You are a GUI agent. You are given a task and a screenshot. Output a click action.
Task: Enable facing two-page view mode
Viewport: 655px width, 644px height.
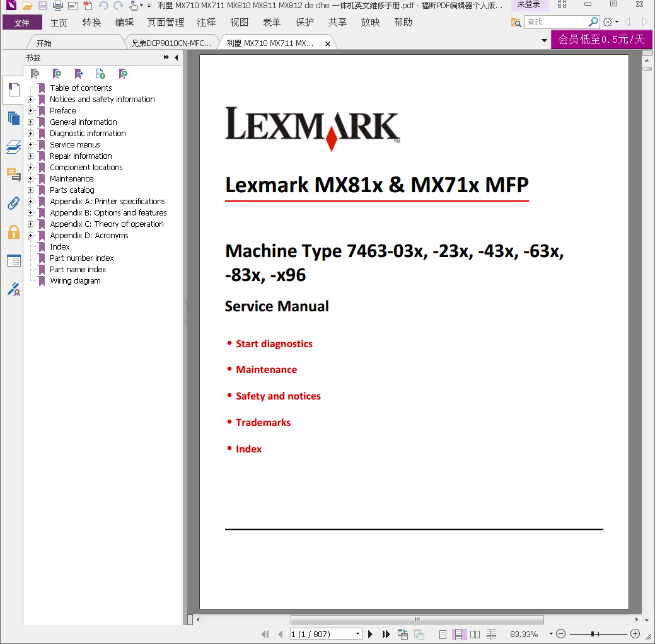(x=475, y=635)
